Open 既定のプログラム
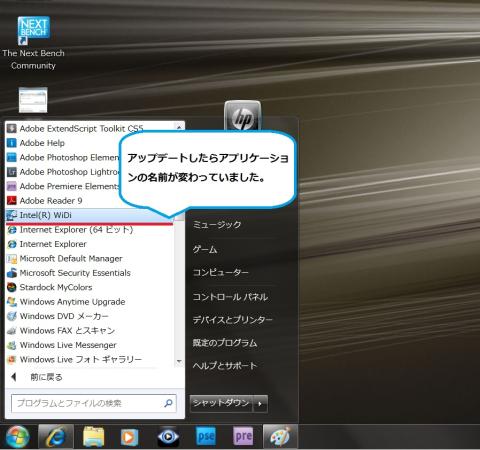Viewport: 480px width, 450px height. [x=225, y=343]
